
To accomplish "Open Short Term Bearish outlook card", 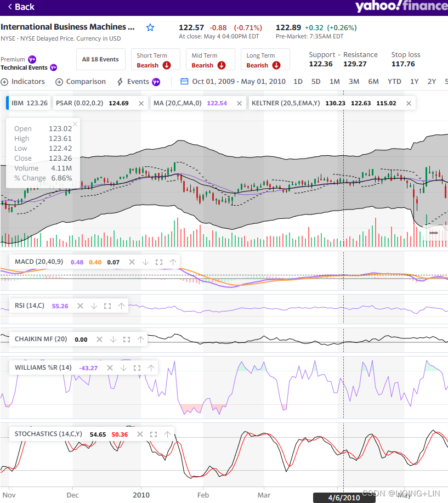I will point(156,59).
